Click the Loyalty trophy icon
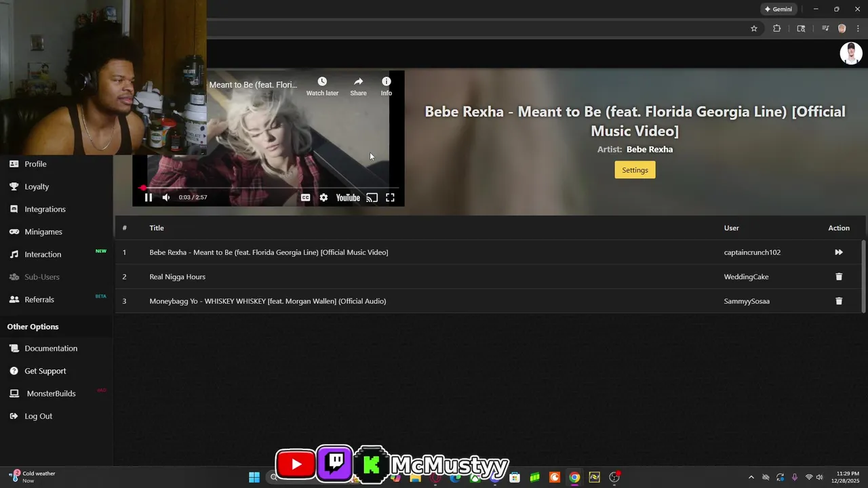This screenshot has height=488, width=868. click(x=14, y=186)
